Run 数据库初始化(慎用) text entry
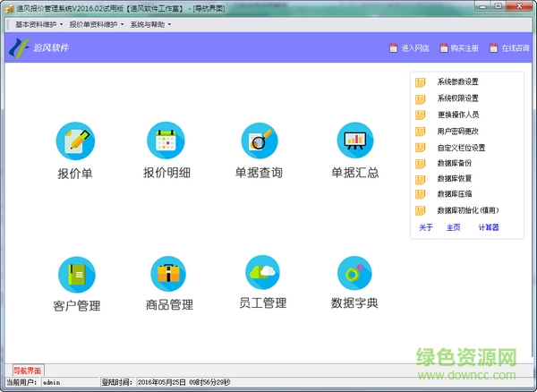The width and height of the screenshot is (537, 392). (468, 210)
